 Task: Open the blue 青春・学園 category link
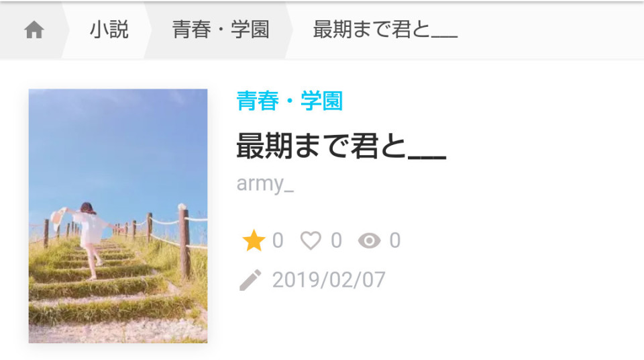point(290,101)
